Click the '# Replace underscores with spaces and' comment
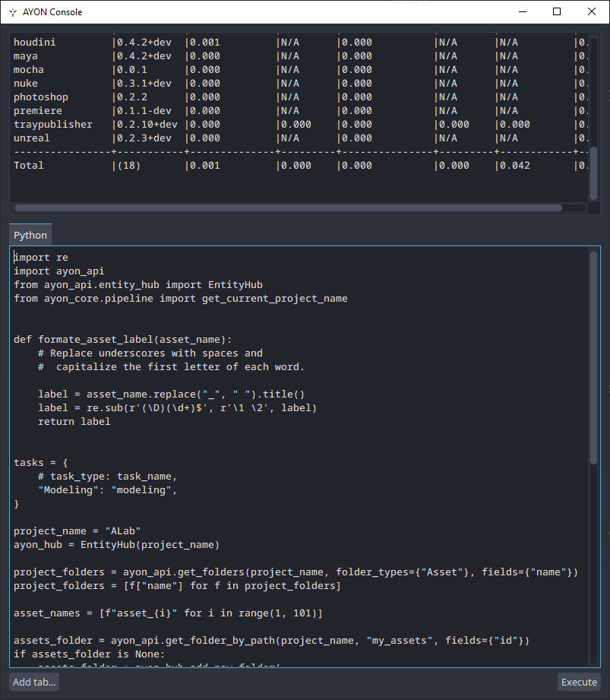This screenshot has width=610, height=700. pos(150,353)
